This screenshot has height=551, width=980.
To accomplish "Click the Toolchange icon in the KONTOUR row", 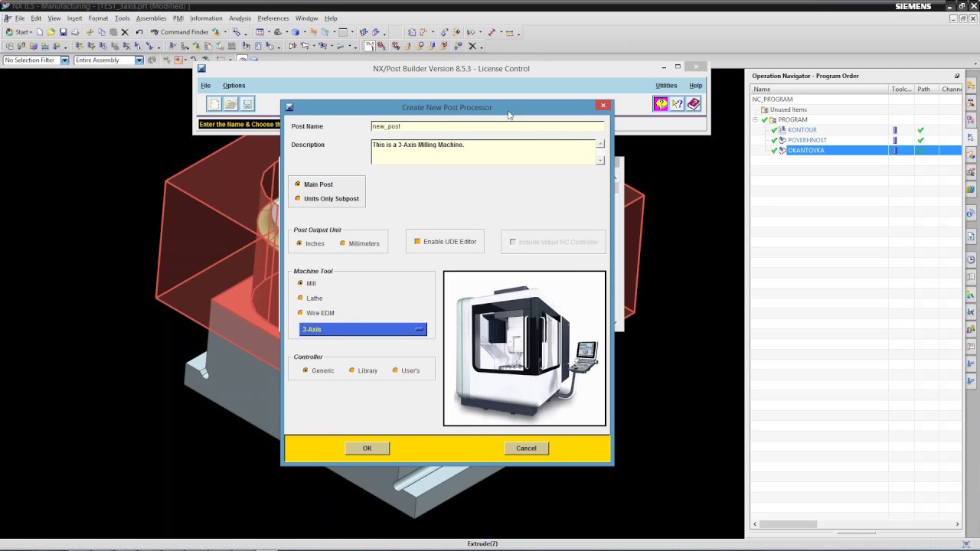I will pos(895,130).
